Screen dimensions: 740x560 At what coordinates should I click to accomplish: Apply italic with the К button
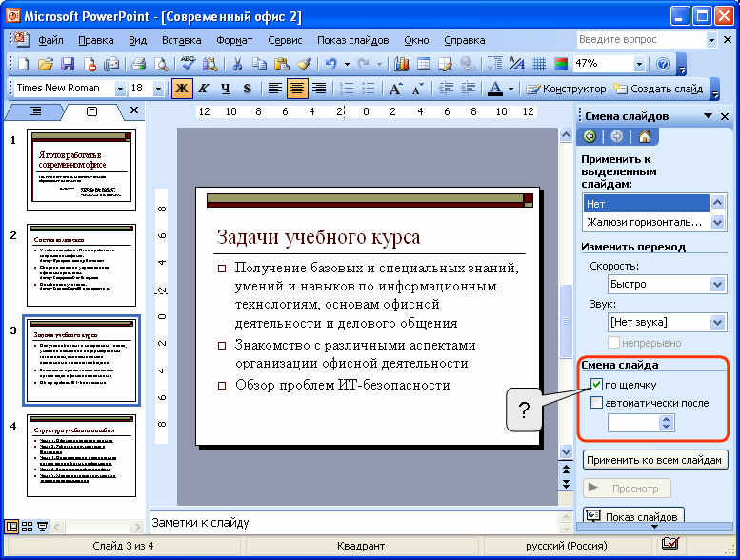pos(204,89)
